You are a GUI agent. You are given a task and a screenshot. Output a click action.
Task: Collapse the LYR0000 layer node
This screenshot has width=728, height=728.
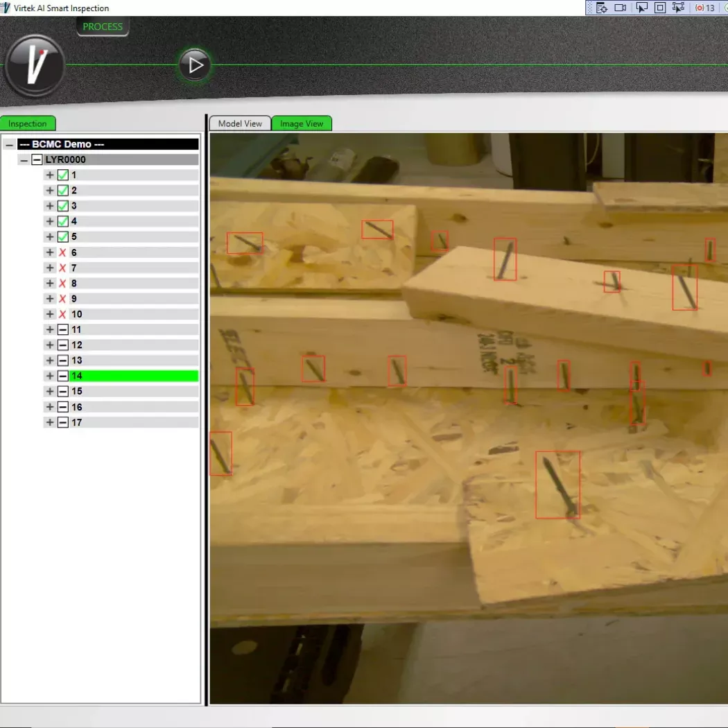point(24,159)
